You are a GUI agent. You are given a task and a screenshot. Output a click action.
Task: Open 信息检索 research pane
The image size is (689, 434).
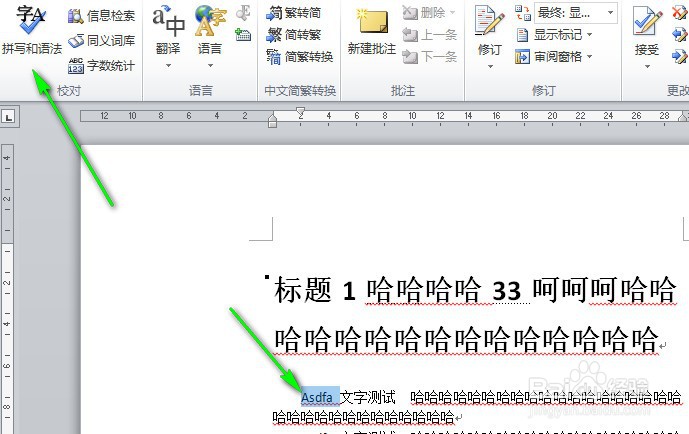102,16
